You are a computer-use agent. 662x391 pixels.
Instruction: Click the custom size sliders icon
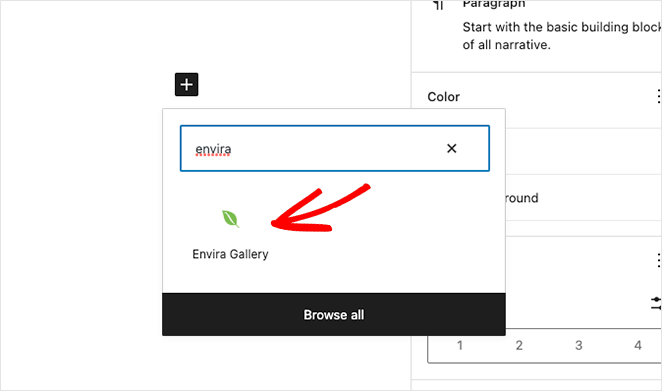(657, 304)
